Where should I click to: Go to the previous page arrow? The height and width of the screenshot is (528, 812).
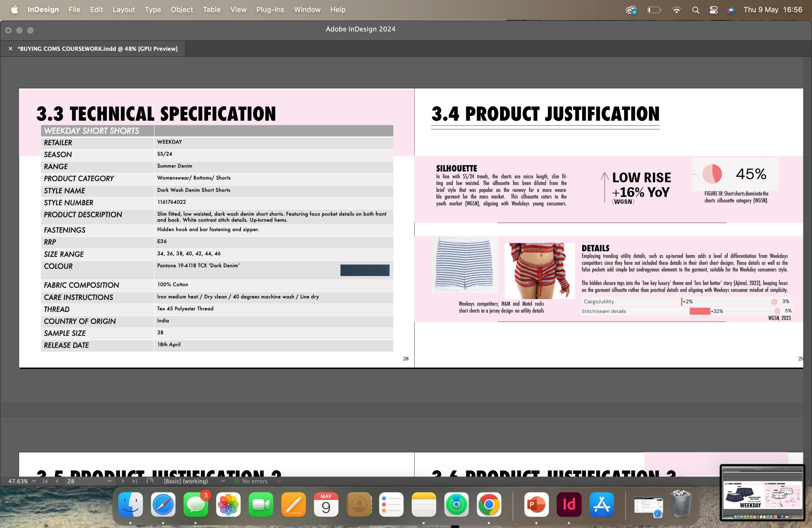tap(57, 481)
